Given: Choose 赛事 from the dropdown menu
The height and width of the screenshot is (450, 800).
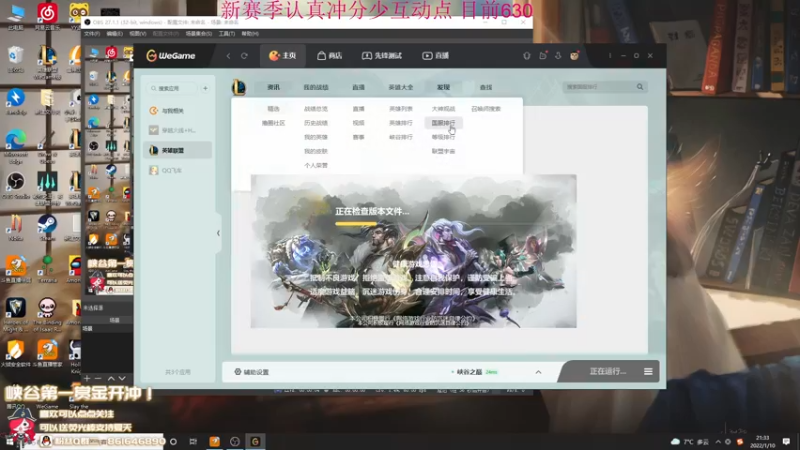Looking at the screenshot, I should pyautogui.click(x=359, y=137).
